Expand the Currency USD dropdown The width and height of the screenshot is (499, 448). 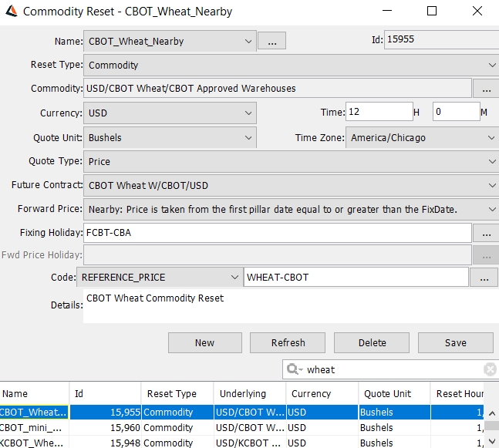(x=170, y=113)
